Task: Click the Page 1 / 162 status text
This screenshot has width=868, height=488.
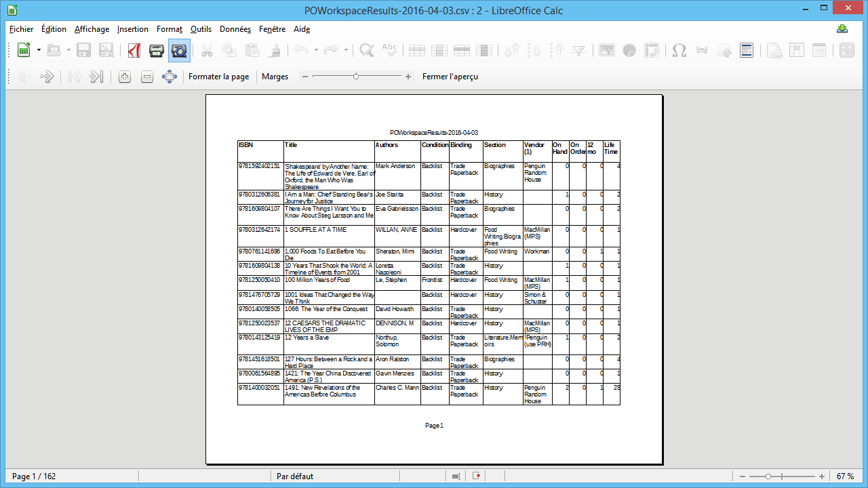Action: [x=34, y=476]
